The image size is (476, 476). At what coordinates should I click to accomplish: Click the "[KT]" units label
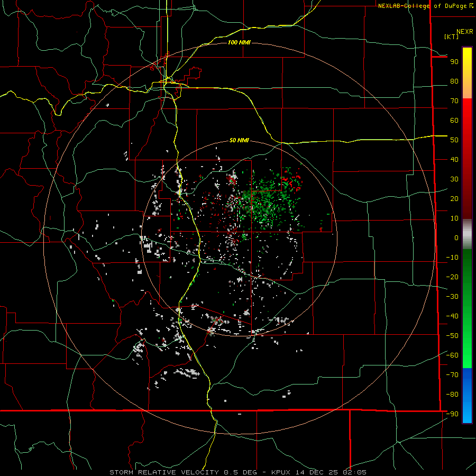[451, 36]
